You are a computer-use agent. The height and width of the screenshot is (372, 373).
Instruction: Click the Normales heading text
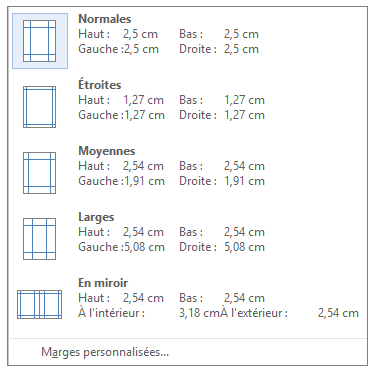105,19
